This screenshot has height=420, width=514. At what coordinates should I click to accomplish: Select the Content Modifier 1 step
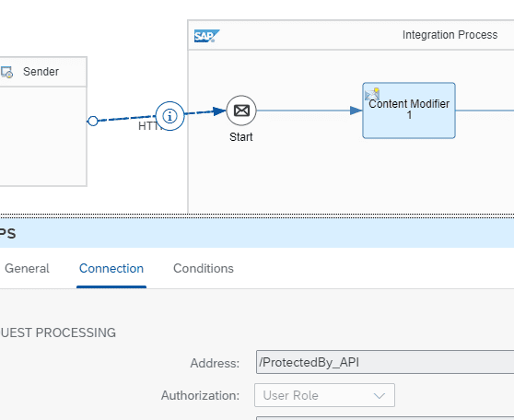click(x=409, y=111)
